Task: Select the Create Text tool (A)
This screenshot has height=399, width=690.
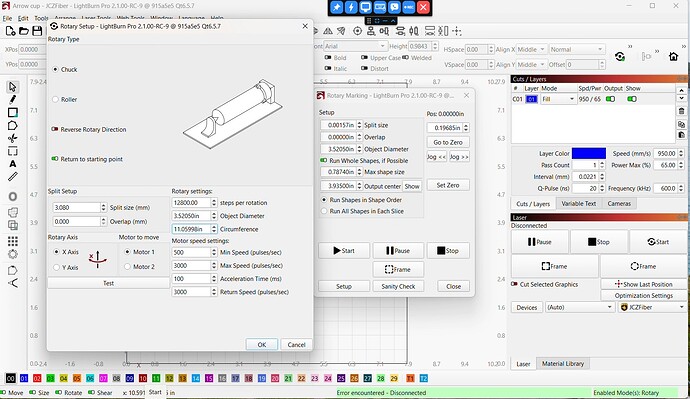Action: 13,164
